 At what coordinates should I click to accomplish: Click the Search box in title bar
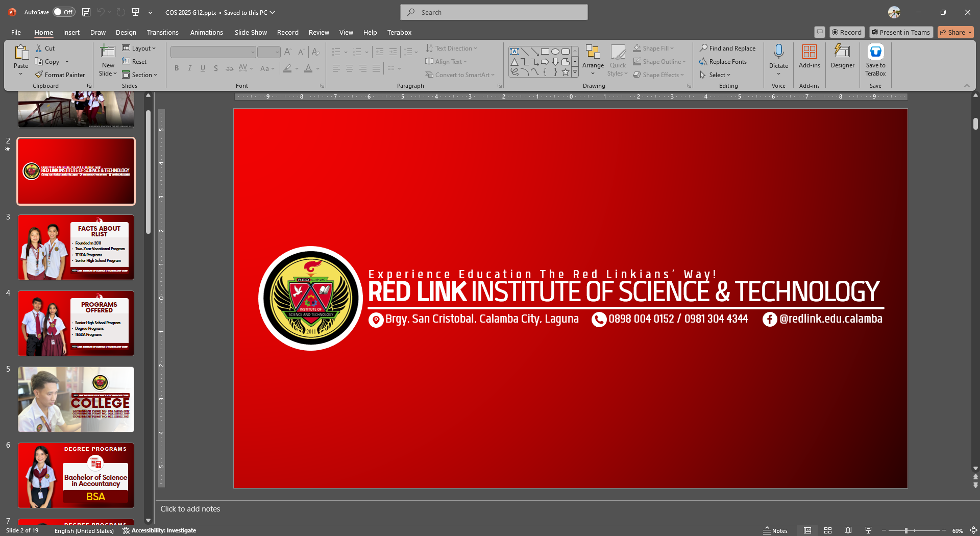494,12
